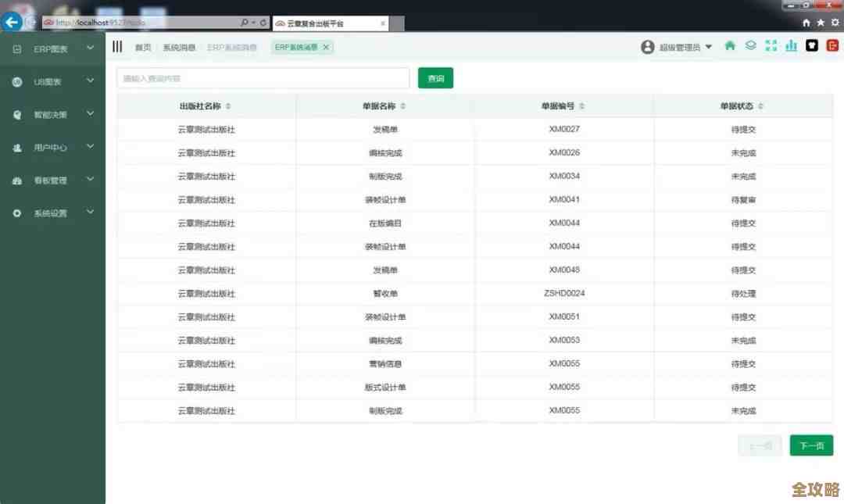Viewport: 844px width, 504px height.
Task: Click the home icon in the top toolbar
Action: (x=729, y=46)
